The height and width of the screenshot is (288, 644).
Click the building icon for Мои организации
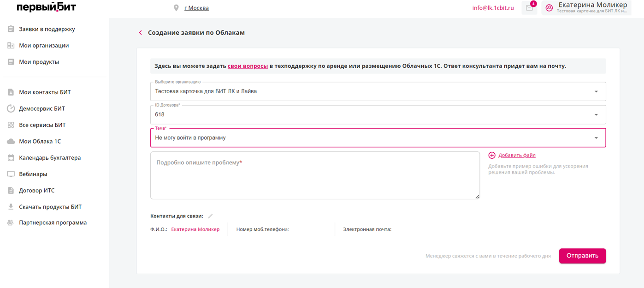[x=11, y=45]
